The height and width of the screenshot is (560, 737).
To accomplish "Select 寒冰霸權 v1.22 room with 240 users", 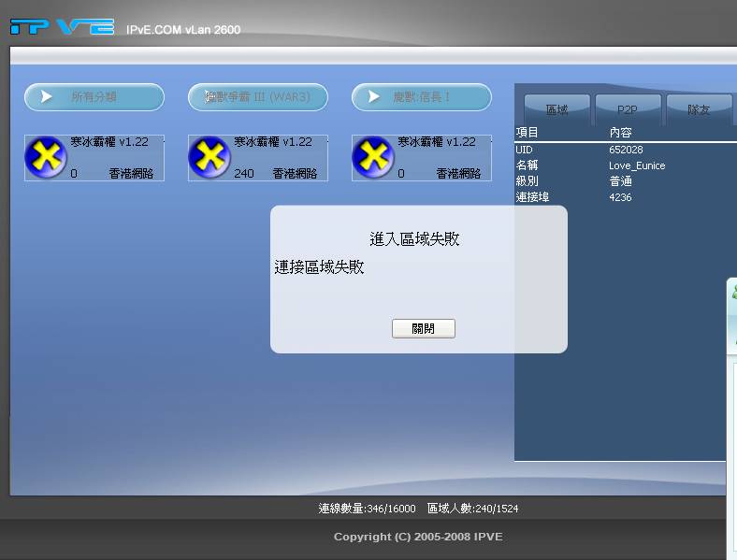I will (x=257, y=158).
